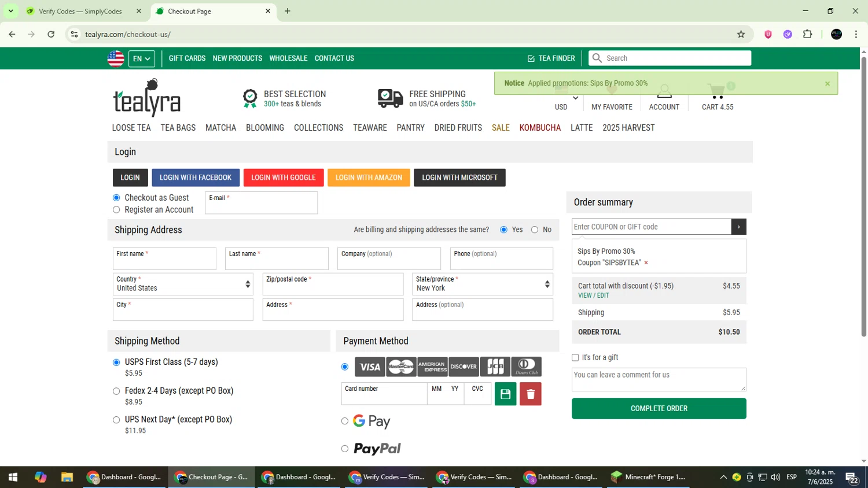
Task: Open GIFT CARDS link
Action: [x=187, y=58]
